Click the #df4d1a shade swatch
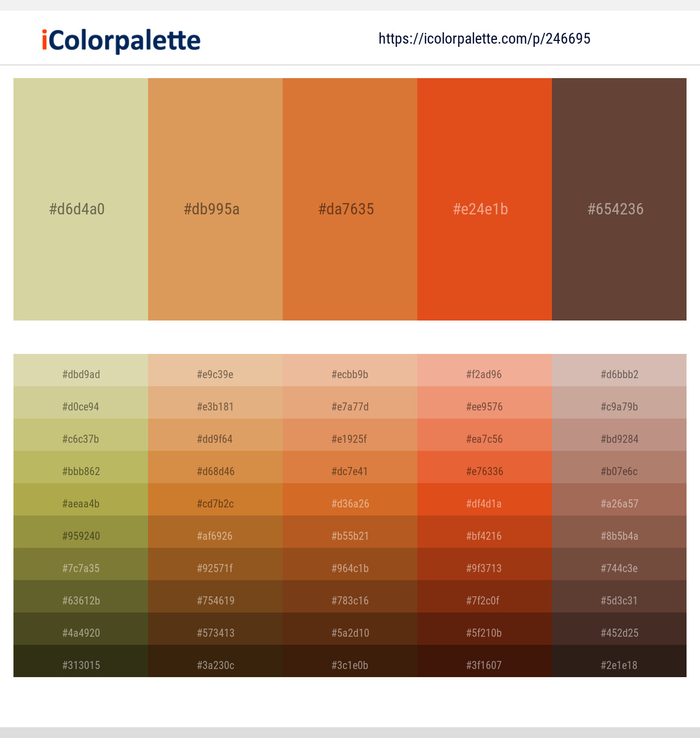The height and width of the screenshot is (738, 700). click(x=484, y=504)
